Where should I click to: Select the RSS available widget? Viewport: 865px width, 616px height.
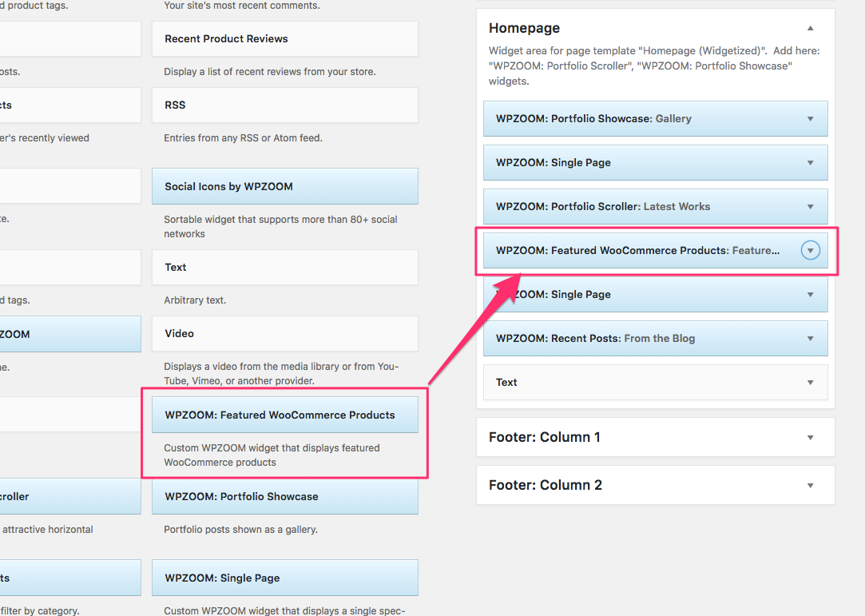[284, 105]
